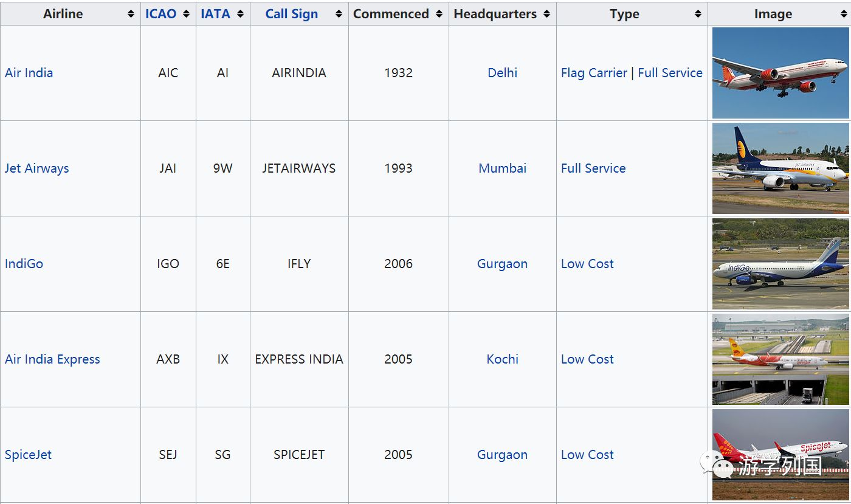Open the Jet Airways aircraft photo
Screen dimensions: 851x504
780,168
